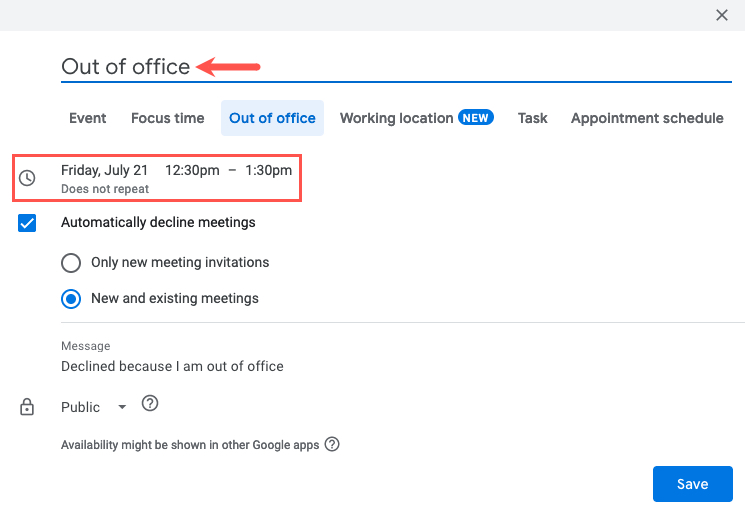Click the 'Message' field label
Image resolution: width=745 pixels, height=508 pixels.
[86, 346]
